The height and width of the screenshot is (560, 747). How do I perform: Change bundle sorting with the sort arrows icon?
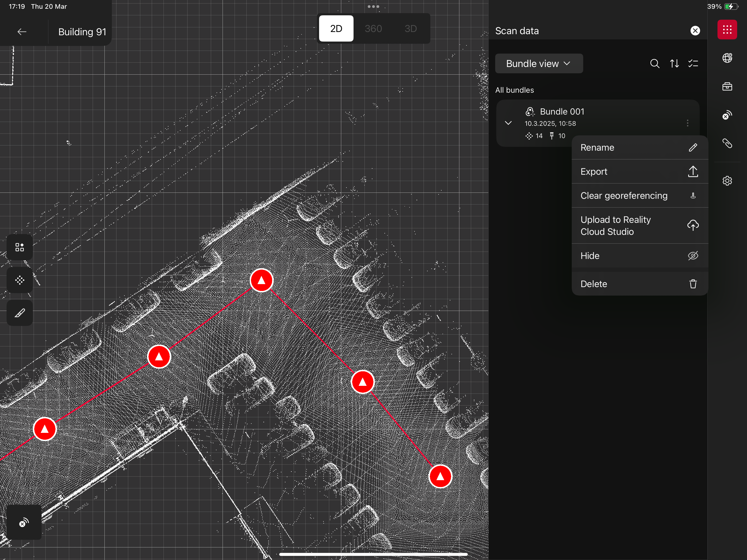click(x=674, y=63)
